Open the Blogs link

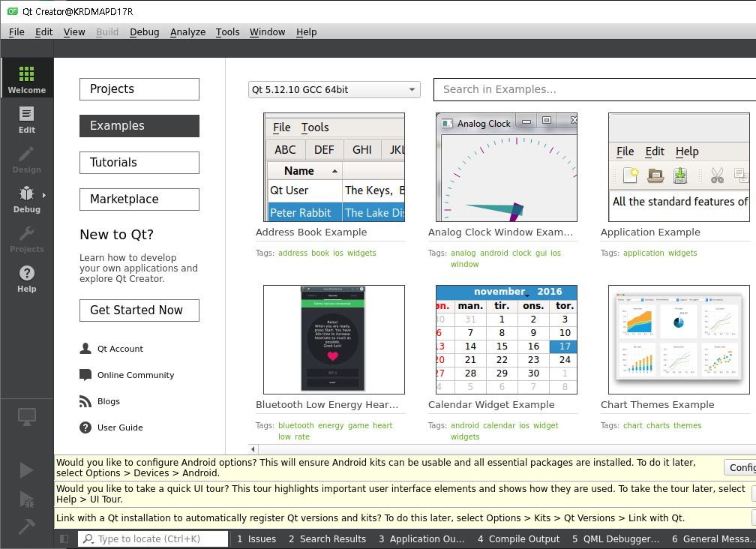pyautogui.click(x=109, y=401)
